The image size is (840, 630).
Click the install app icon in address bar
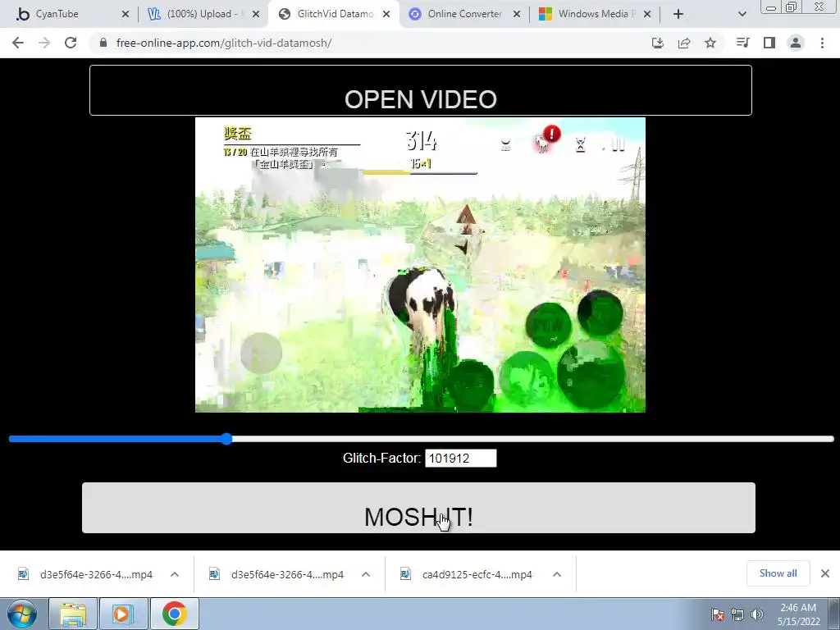tap(658, 43)
